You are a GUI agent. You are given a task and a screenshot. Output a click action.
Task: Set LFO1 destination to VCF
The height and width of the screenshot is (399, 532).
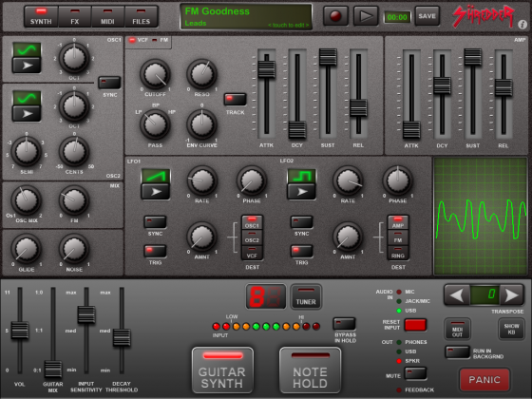(252, 253)
